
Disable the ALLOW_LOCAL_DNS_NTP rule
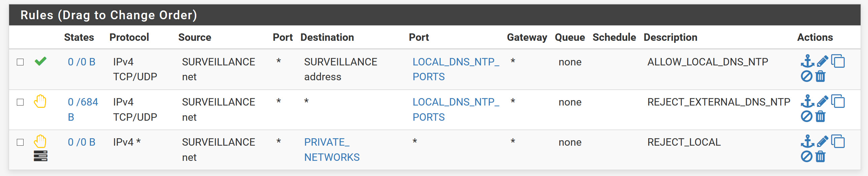tap(806, 76)
